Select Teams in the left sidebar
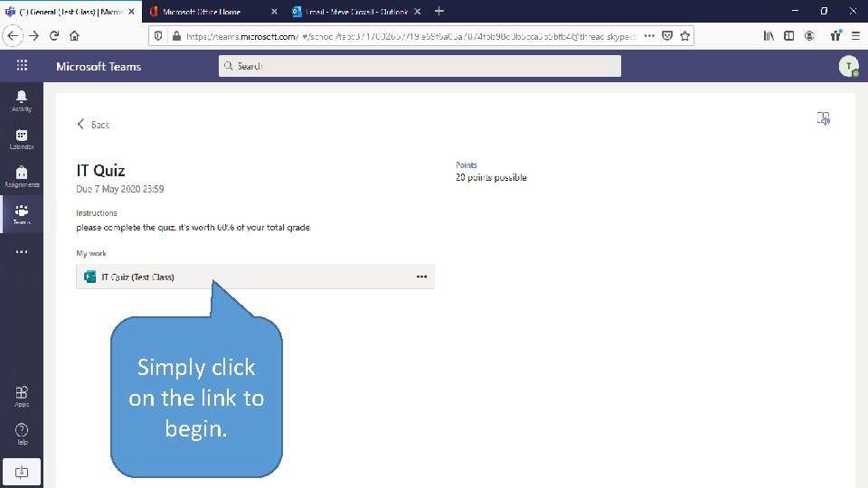 pos(22,214)
